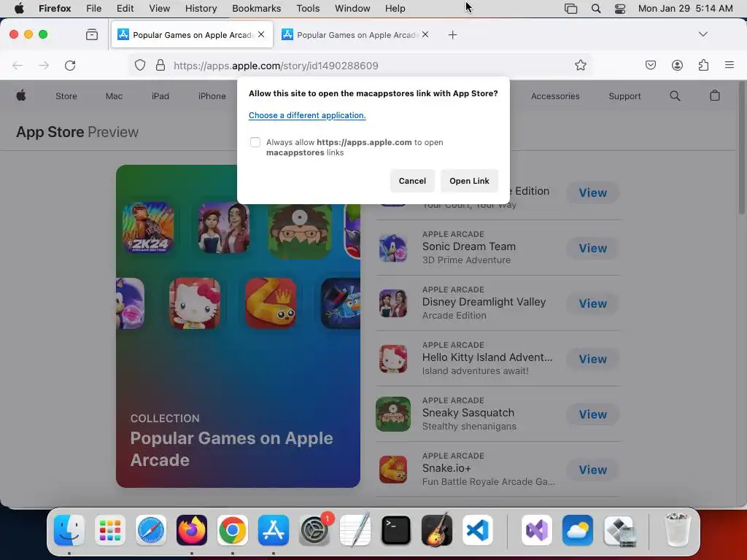Viewport: 747px width, 560px height.
Task: Open the Tools menu
Action: [308, 9]
